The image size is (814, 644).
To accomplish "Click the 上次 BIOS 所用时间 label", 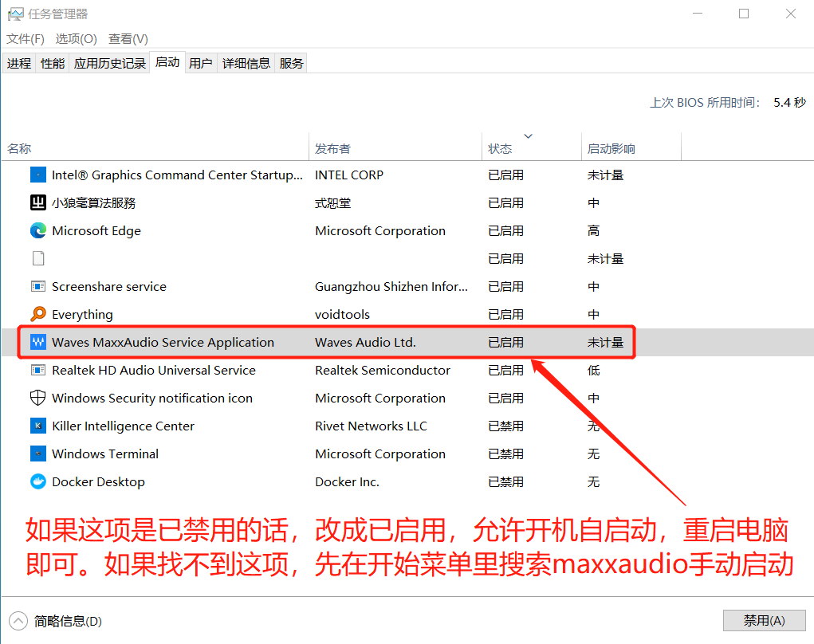I will point(705,102).
